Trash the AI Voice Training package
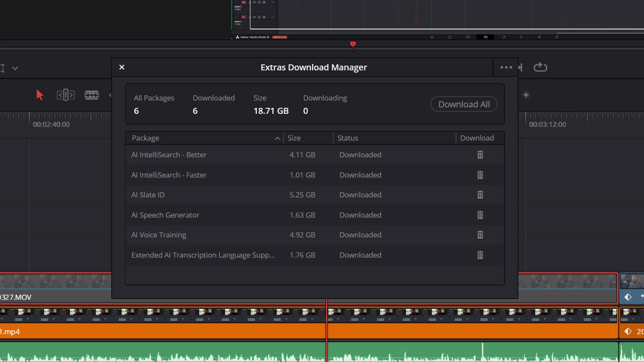 click(x=480, y=235)
